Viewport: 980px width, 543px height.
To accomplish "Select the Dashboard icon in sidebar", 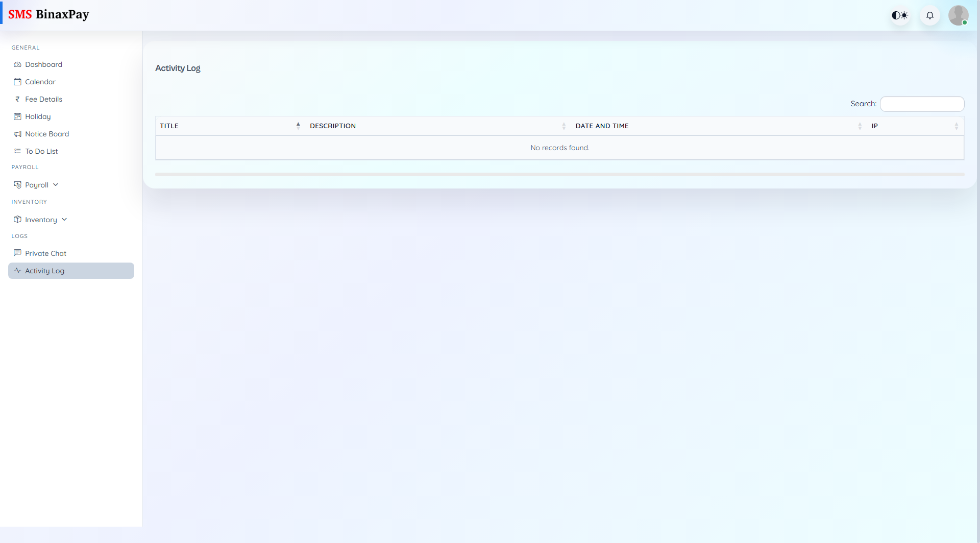I will coord(17,64).
